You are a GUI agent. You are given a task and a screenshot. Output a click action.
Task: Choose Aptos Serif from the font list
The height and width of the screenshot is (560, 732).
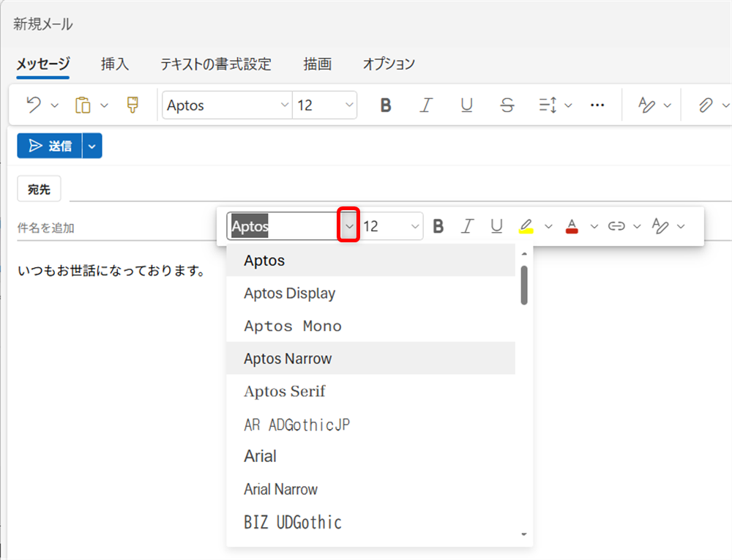coord(285,392)
